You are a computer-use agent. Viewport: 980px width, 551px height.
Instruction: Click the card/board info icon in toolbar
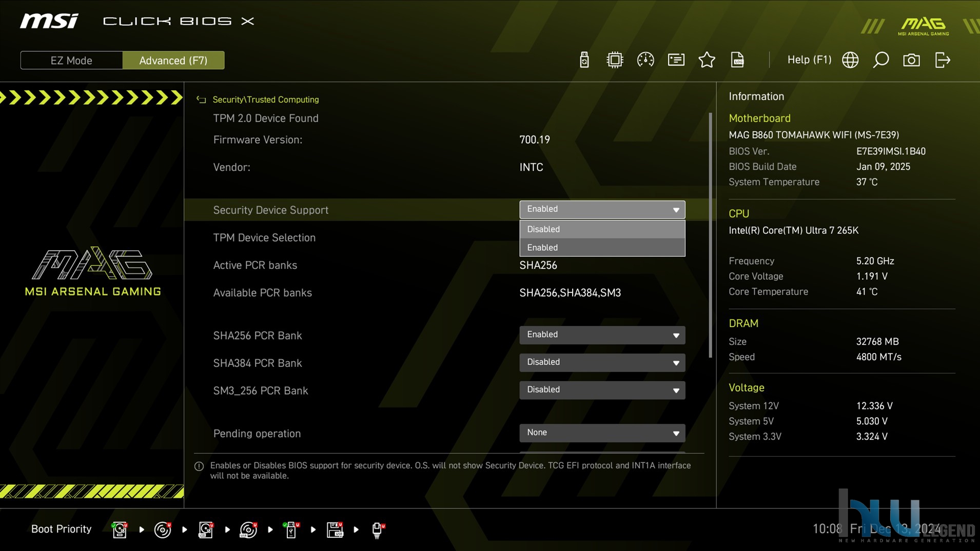tap(676, 60)
